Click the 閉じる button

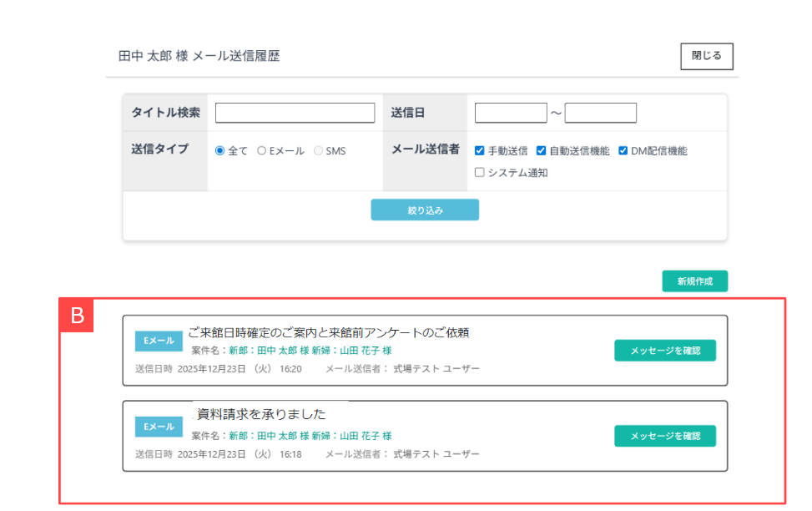click(706, 56)
